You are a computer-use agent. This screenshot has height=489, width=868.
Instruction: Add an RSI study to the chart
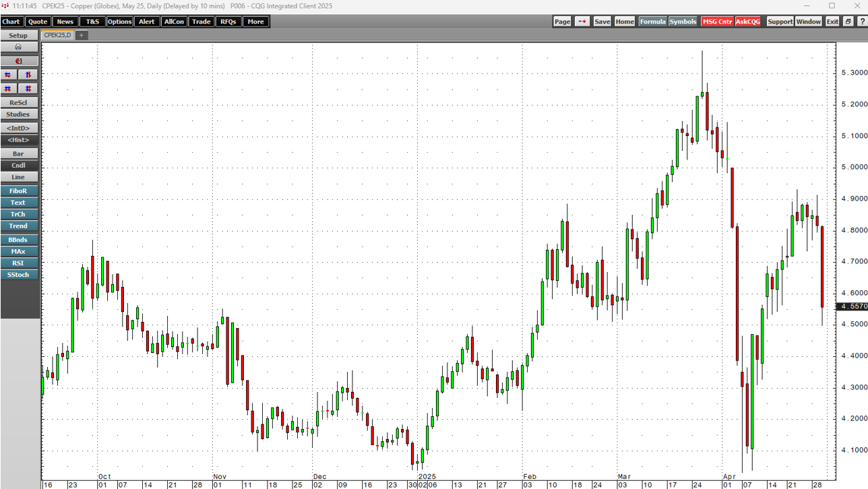click(x=19, y=263)
